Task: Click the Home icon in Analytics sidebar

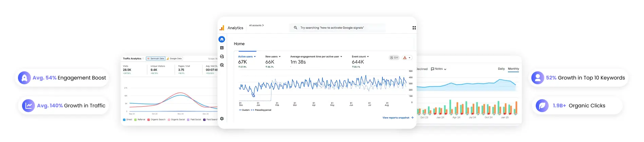Action: [x=222, y=39]
